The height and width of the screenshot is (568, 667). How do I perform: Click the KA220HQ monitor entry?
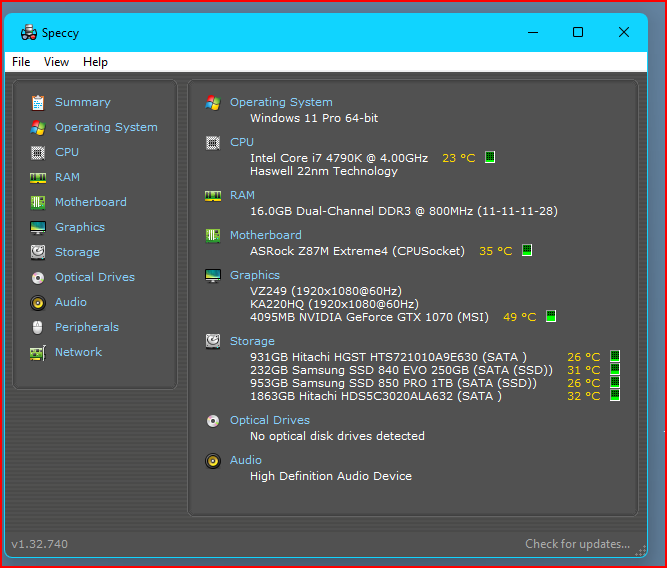(334, 305)
